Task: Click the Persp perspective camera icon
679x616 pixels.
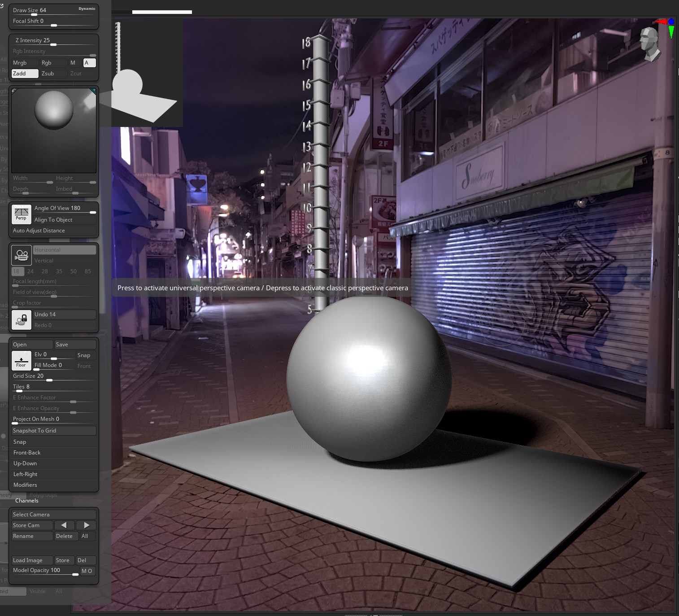Action: pos(21,214)
